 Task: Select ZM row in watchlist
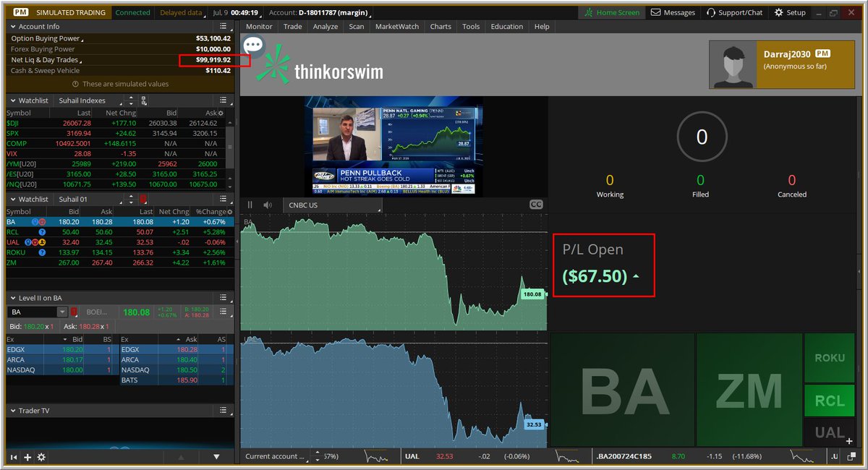(x=120, y=262)
